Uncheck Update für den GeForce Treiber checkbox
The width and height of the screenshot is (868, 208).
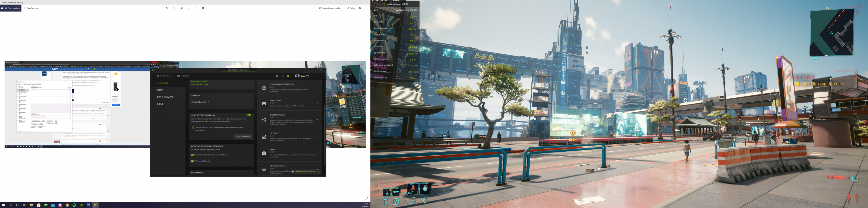(x=192, y=155)
